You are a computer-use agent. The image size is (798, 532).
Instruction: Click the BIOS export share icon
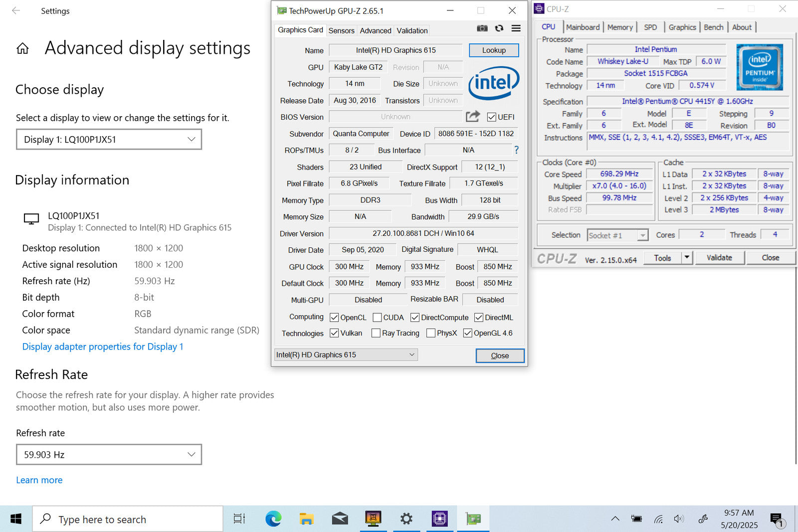472,117
